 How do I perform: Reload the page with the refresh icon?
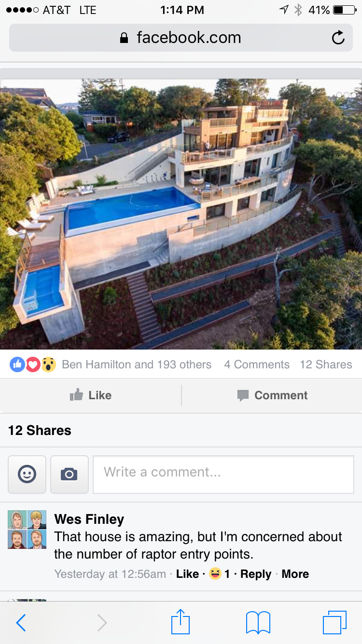pos(338,38)
